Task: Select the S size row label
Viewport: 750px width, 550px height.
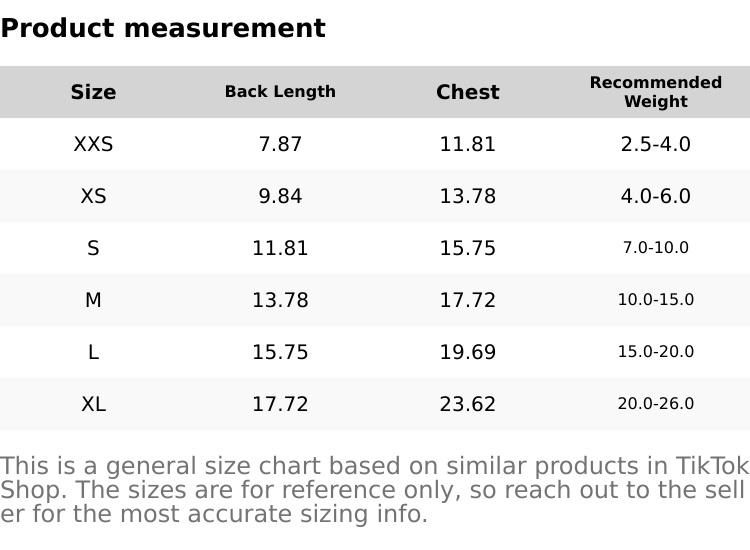Action: 93,248
